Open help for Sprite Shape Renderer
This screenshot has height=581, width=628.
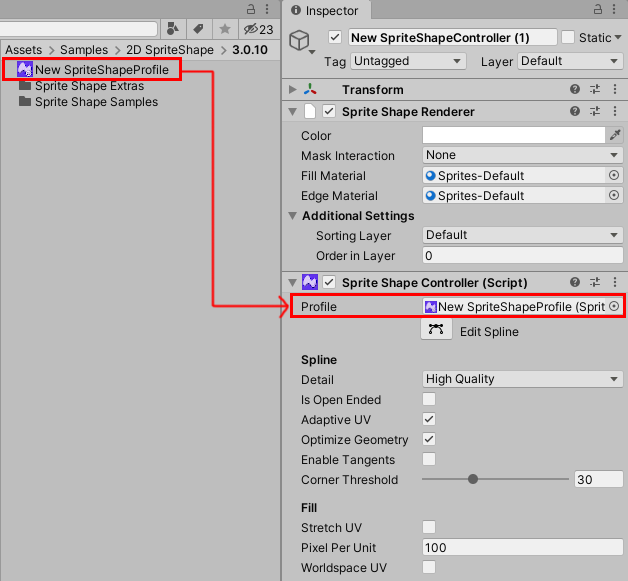tap(575, 112)
